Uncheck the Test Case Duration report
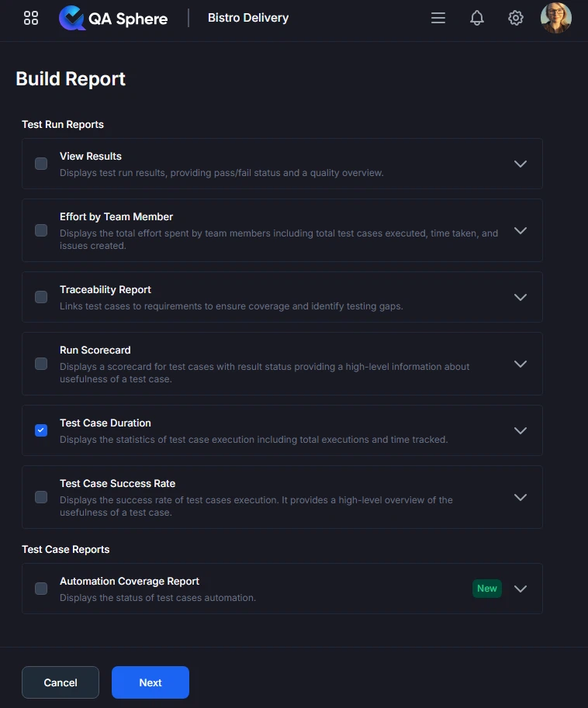Screen dimensions: 588x708 point(40,430)
